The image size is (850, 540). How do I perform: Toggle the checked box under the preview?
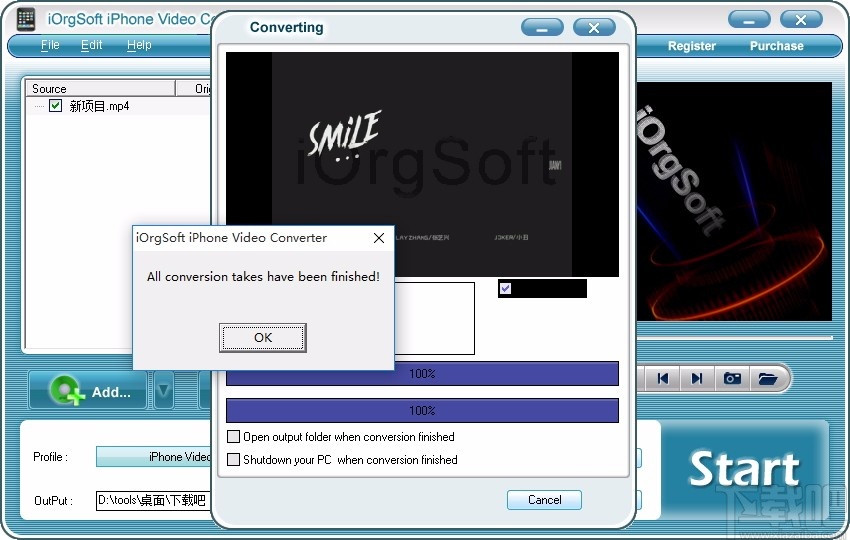click(505, 288)
